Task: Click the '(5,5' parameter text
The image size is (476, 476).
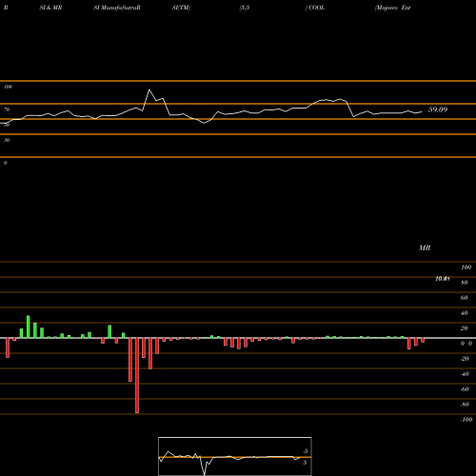Action: point(245,8)
